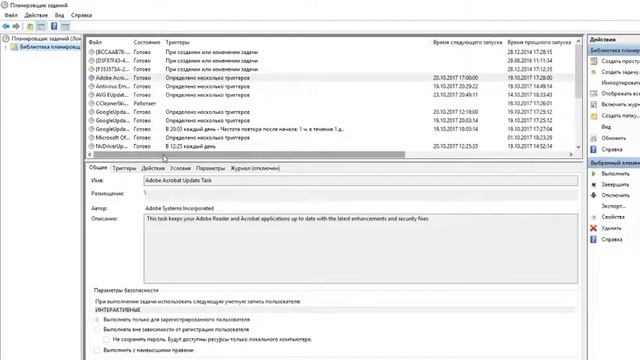Click the clock icon of the {BCCAAB78 task

point(91,52)
